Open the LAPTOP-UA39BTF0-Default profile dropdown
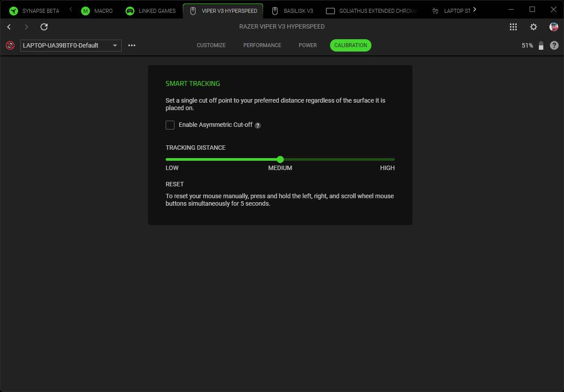Image resolution: width=564 pixels, height=392 pixels. [x=71, y=45]
